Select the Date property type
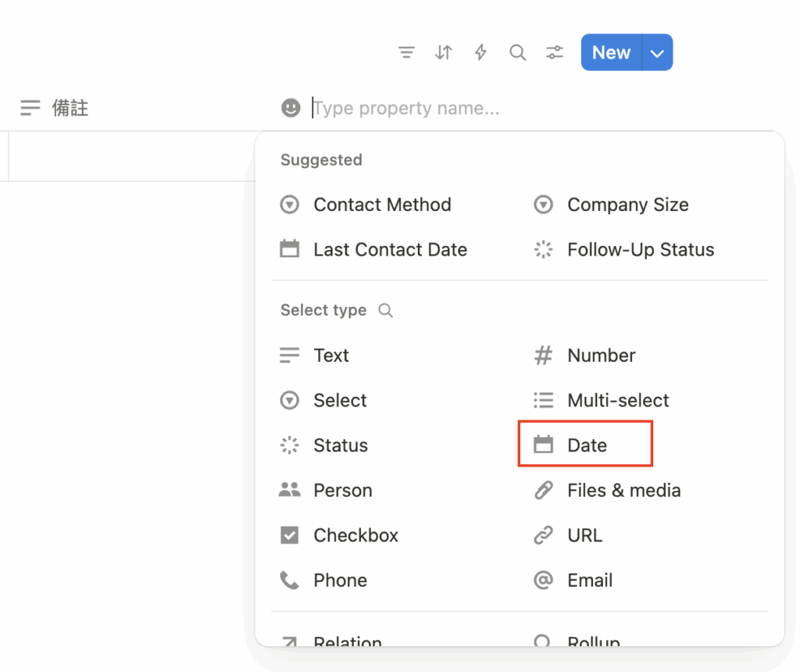The image size is (800, 672). pos(587,445)
